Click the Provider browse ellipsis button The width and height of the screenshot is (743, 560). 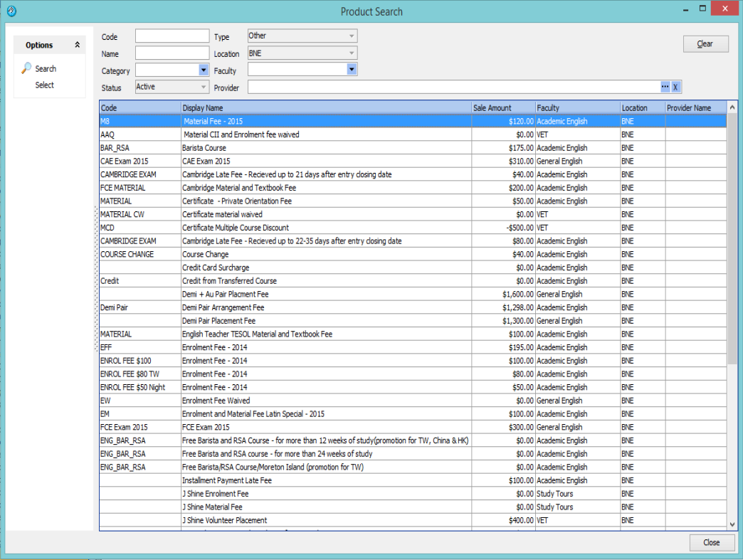point(665,87)
